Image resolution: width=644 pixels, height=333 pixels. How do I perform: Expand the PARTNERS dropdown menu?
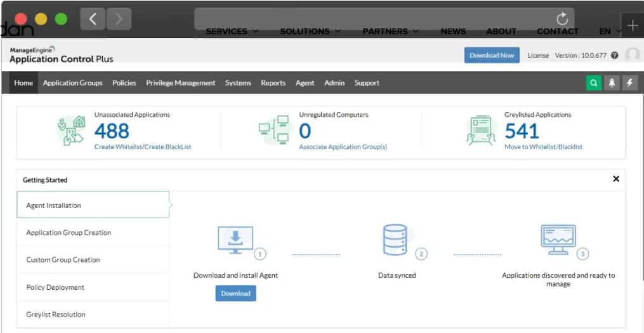(390, 31)
